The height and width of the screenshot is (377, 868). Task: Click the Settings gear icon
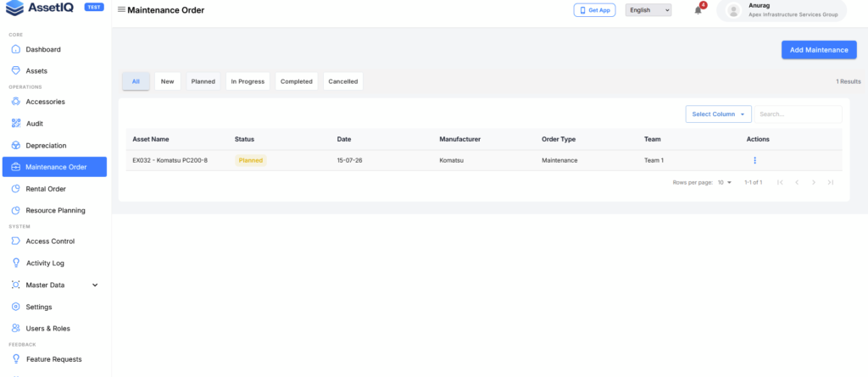[16, 307]
